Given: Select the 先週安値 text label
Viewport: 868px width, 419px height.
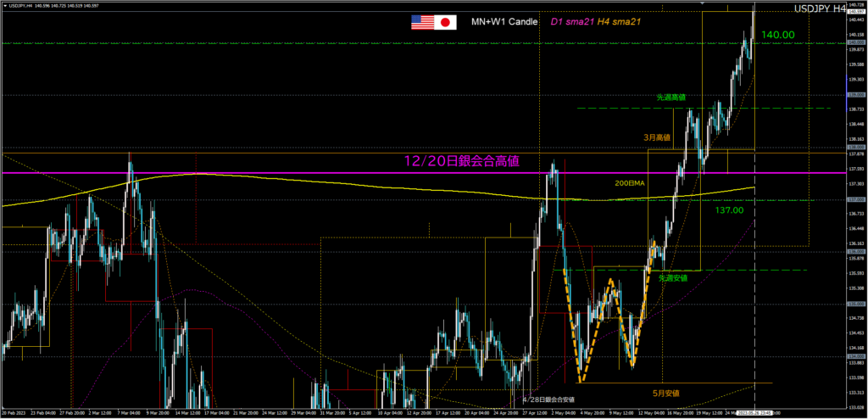Looking at the screenshot, I should pos(672,277).
